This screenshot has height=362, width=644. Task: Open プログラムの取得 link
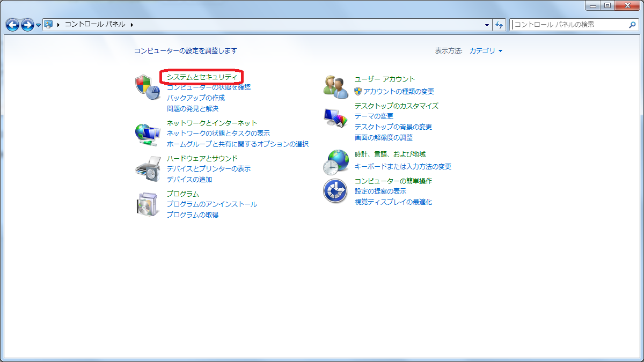(x=192, y=215)
